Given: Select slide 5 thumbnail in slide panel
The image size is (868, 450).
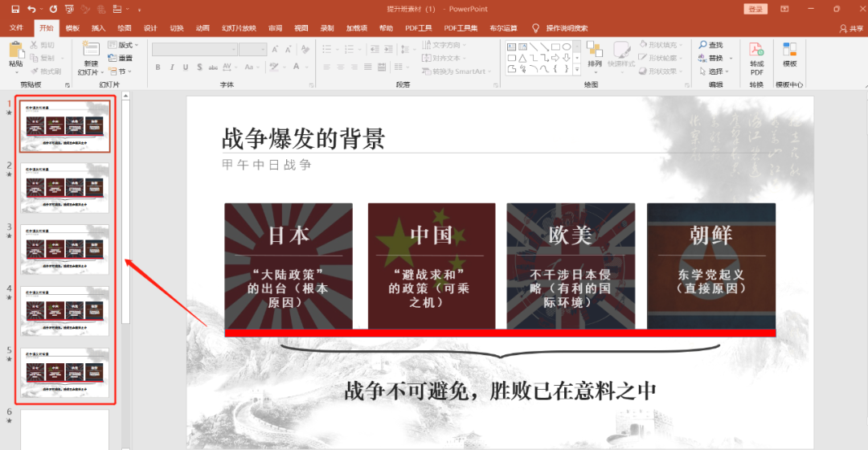Looking at the screenshot, I should click(65, 373).
